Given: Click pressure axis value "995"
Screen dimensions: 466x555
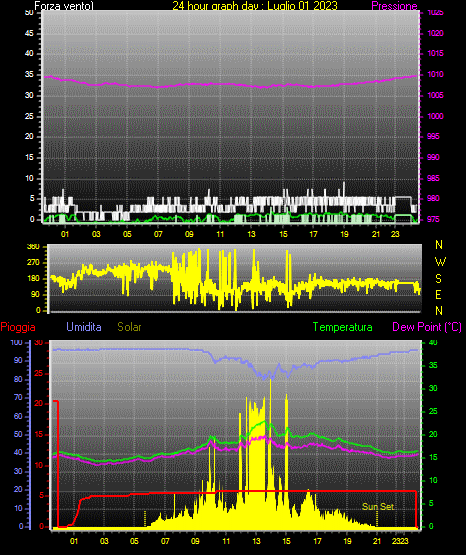Looking at the screenshot, I should (x=433, y=136).
